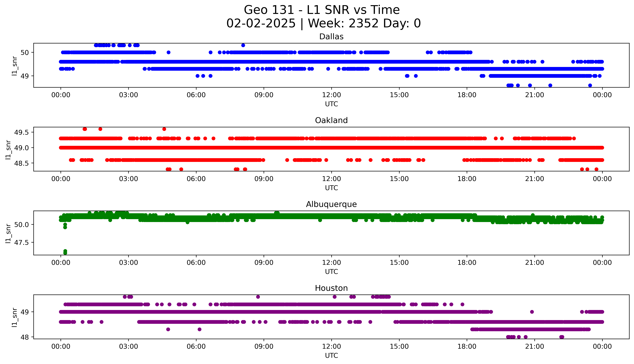Click the UTC axis label under the Dallas plot

click(331, 104)
